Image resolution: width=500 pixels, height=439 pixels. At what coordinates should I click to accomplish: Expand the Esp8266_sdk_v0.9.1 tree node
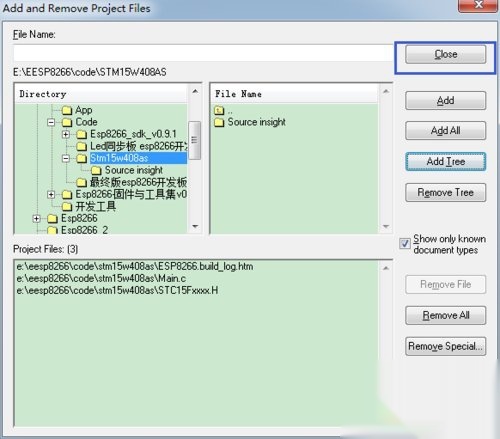(x=66, y=134)
